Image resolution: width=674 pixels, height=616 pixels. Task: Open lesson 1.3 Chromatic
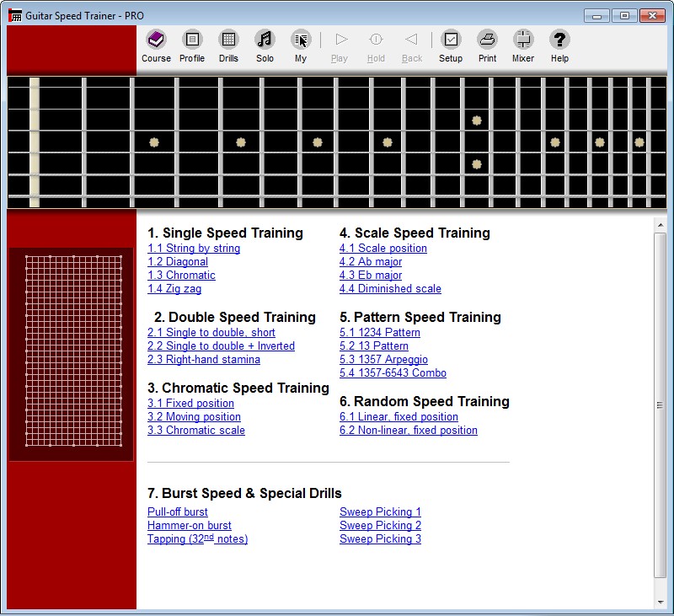(x=181, y=275)
